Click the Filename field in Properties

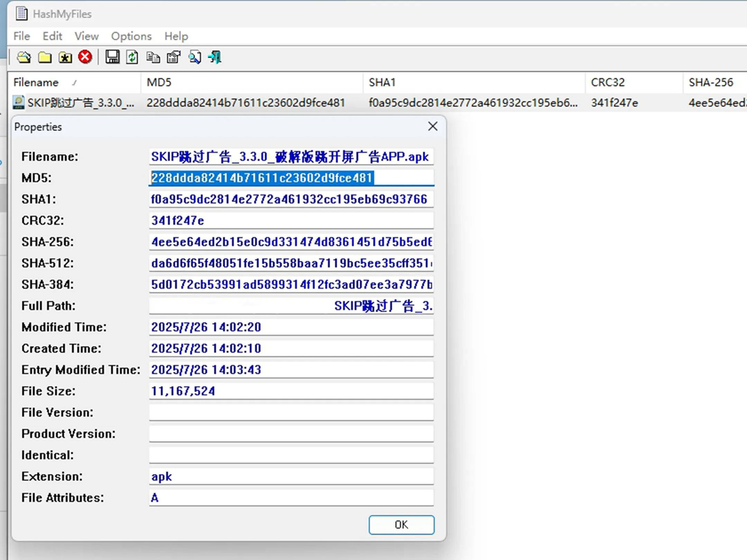pyautogui.click(x=291, y=157)
